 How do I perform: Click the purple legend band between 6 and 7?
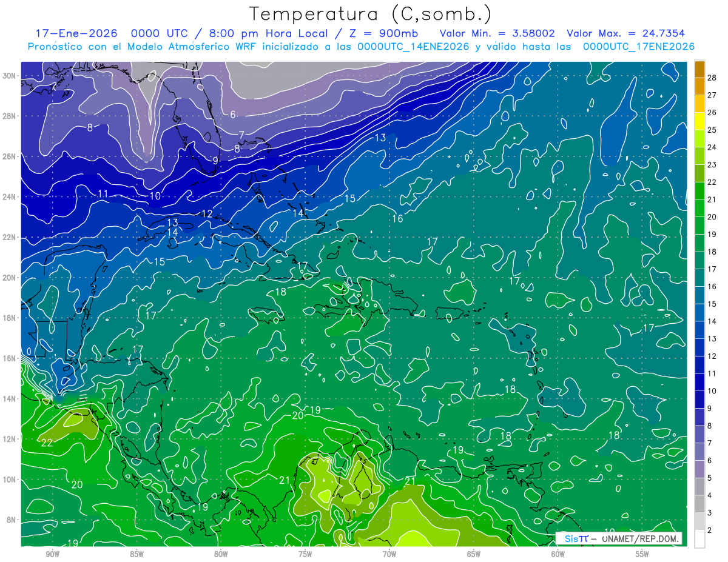699,452
